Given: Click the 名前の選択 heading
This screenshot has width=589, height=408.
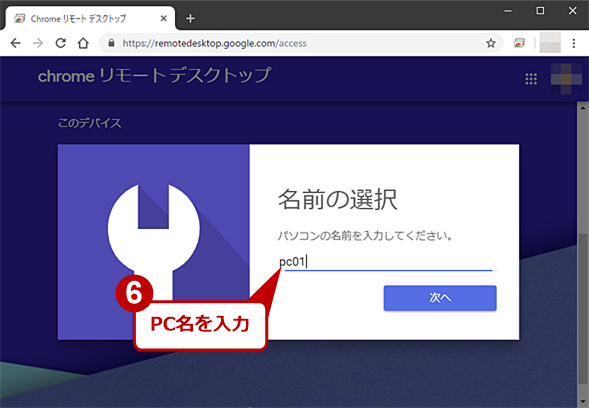Looking at the screenshot, I should coord(337,199).
